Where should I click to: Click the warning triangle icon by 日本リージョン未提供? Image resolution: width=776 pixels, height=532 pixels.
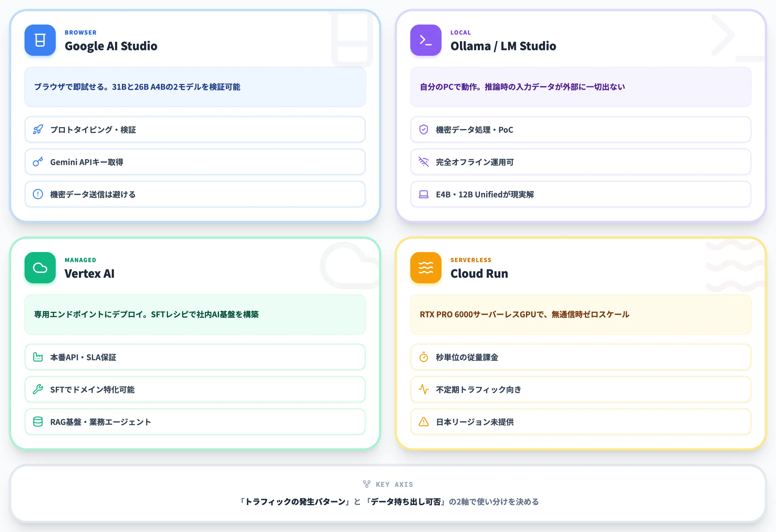(x=424, y=422)
